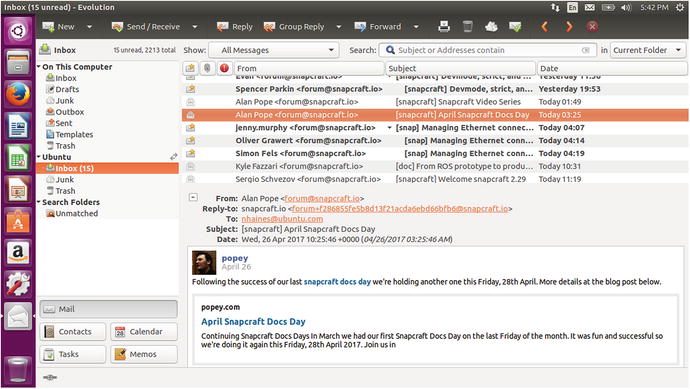Switch to Memos view
The width and height of the screenshot is (690, 389).
click(x=144, y=354)
